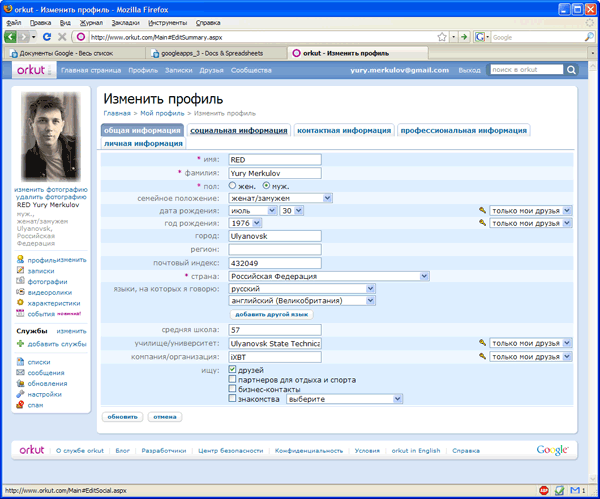Click the списки icon in sidebar
The width and height of the screenshot is (600, 499).
point(20,361)
